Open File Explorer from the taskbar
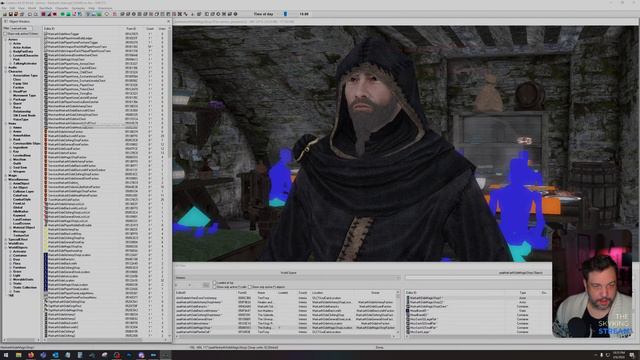The width and height of the screenshot is (640, 360). (18, 355)
